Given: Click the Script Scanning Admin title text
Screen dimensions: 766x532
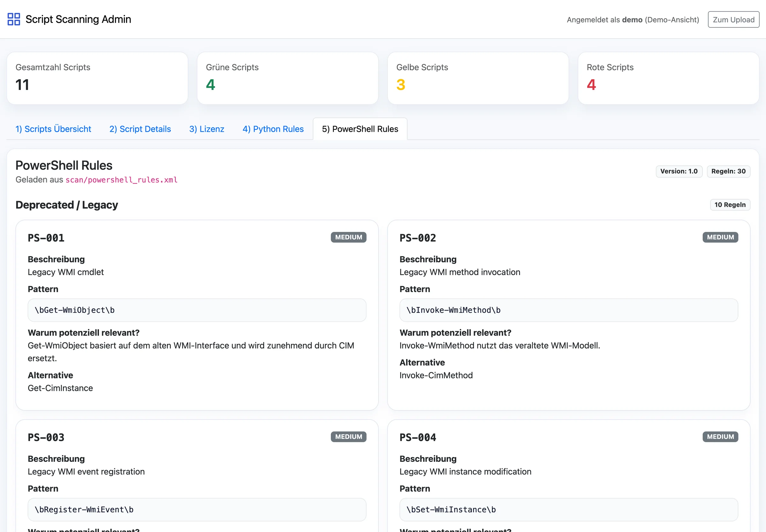Looking at the screenshot, I should 78,19.
